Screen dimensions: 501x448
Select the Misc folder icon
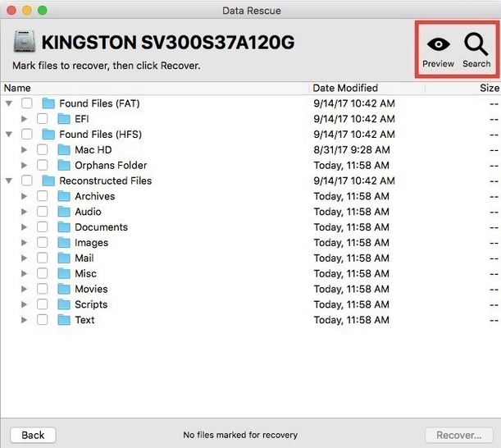(64, 273)
